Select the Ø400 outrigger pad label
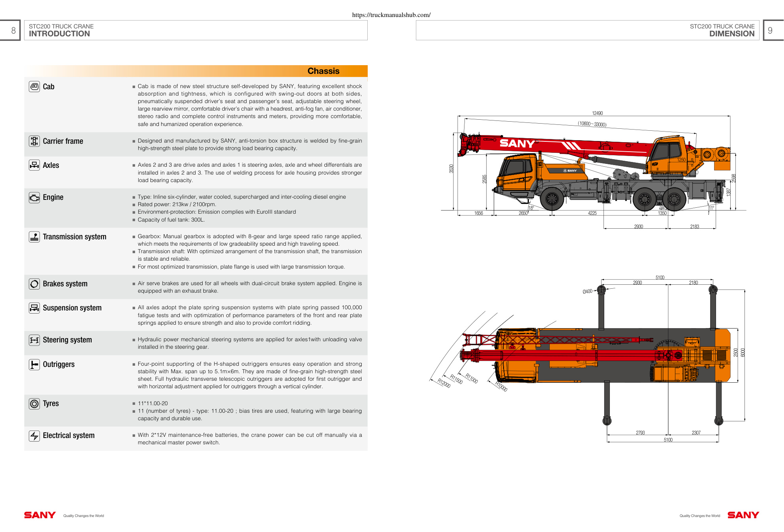The width and height of the screenshot is (784, 532). click(588, 291)
